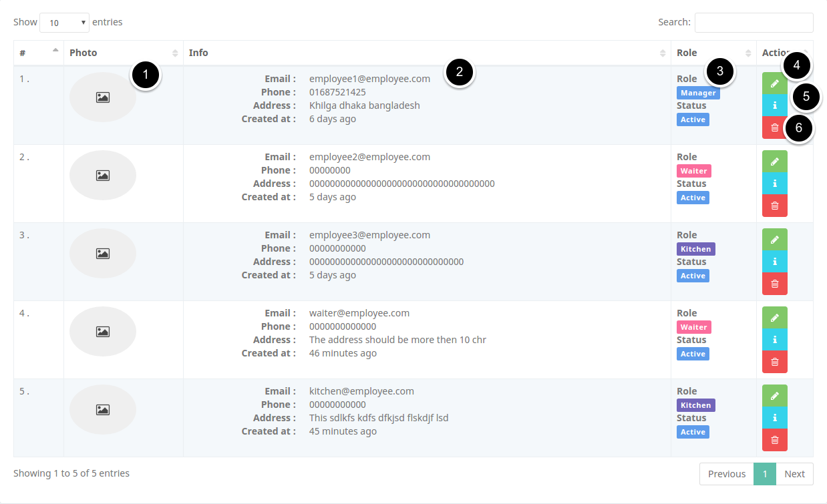The height and width of the screenshot is (504, 827).
Task: Edit the employee1@employee.com record
Action: tap(775, 83)
